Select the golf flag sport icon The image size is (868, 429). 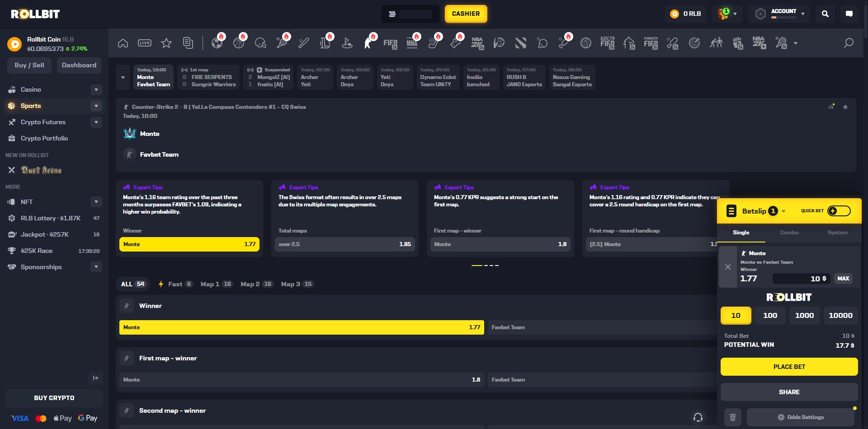click(347, 43)
